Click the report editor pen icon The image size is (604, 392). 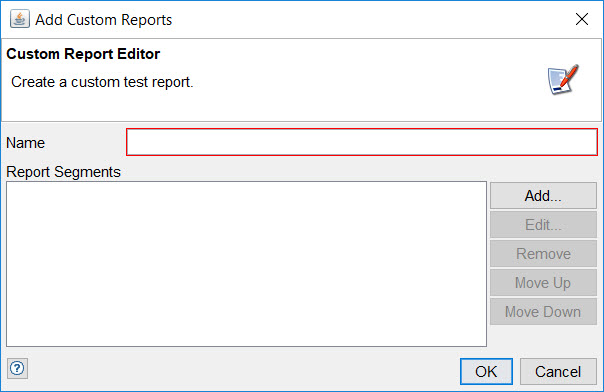[x=563, y=79]
